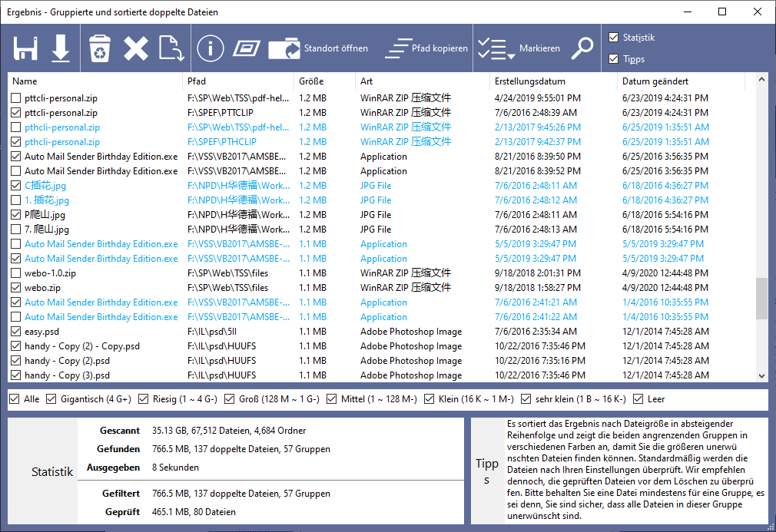Click the Pfad kopieren button
This screenshot has height=532, width=776.
(x=426, y=48)
